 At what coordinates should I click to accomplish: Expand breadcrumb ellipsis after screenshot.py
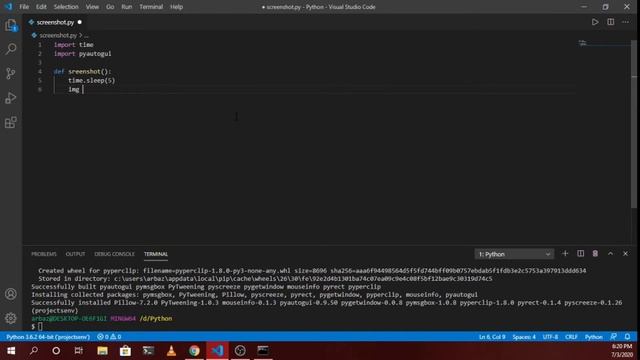click(x=86, y=36)
